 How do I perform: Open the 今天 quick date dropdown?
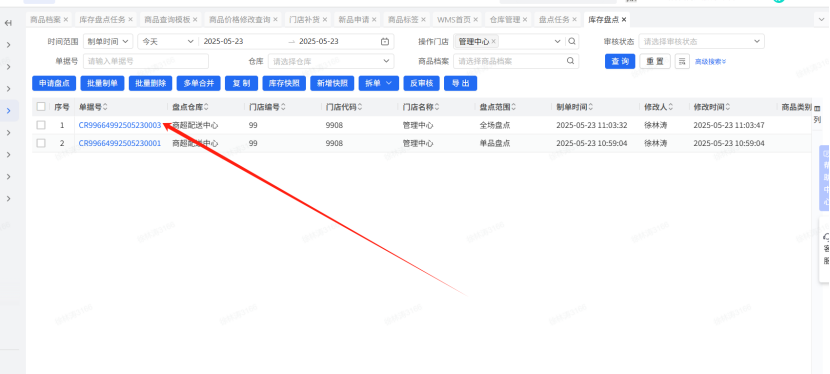pos(168,41)
